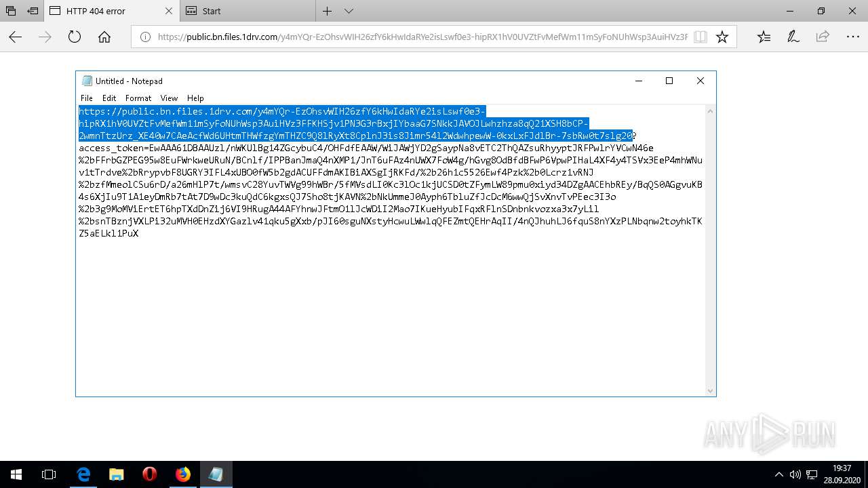Minimize the Edge browser window

coord(790,11)
